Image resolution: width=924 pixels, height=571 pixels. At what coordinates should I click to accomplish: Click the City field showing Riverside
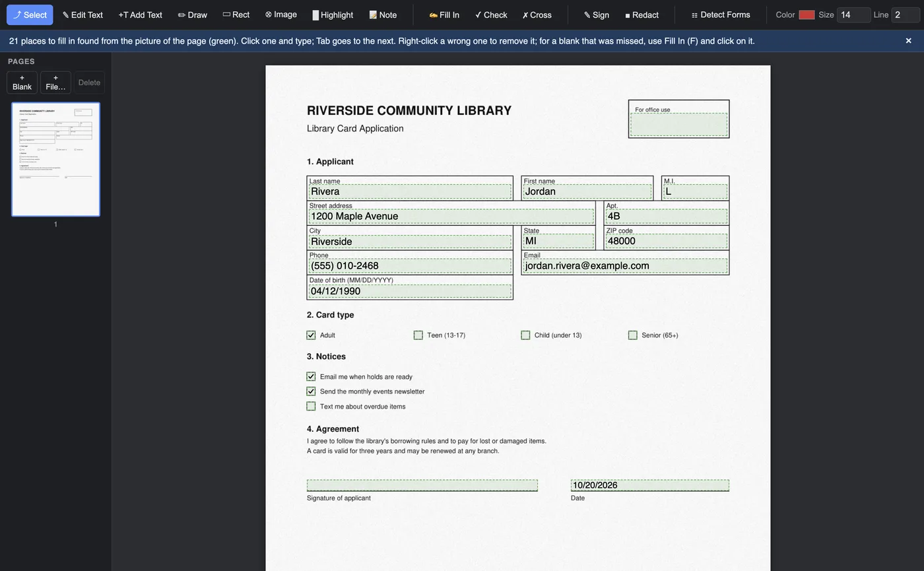click(410, 242)
